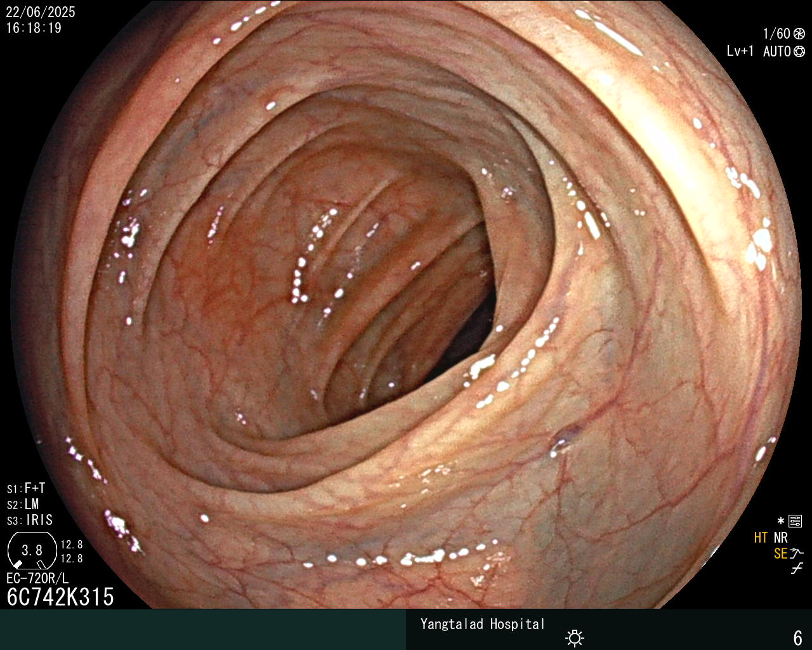Click the S3:IRIS switch assignment
Screen dimensions: 812x650
[30, 521]
